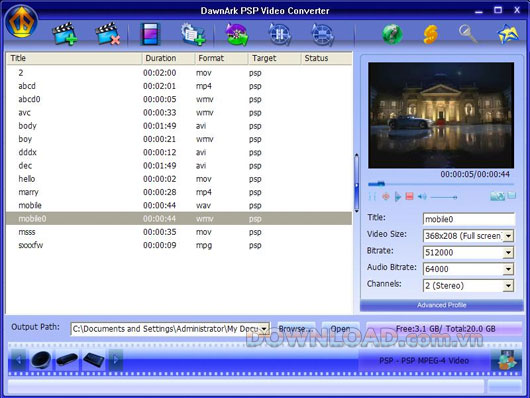Screen dimensions: 530x398
Task: Select the "dddx" file row
Action: pyautogui.click(x=179, y=153)
